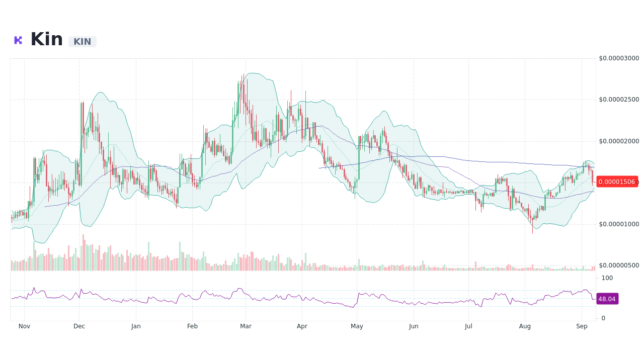This screenshot has height=362, width=644.
Task: Click the May date axis label
Action: [357, 326]
